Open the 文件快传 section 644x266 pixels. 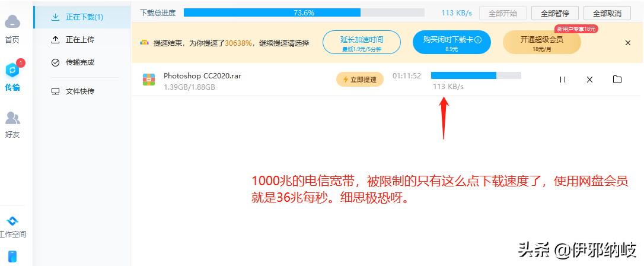click(x=82, y=91)
